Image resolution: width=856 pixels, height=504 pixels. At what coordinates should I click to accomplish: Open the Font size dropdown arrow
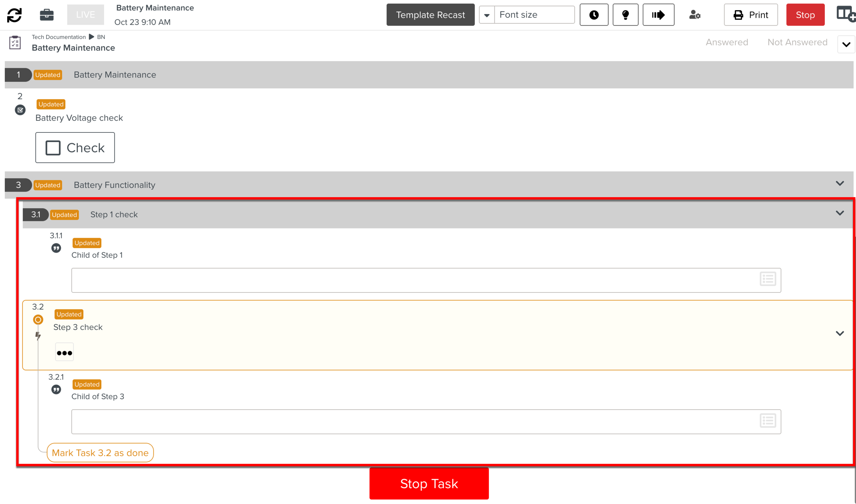[x=487, y=15]
